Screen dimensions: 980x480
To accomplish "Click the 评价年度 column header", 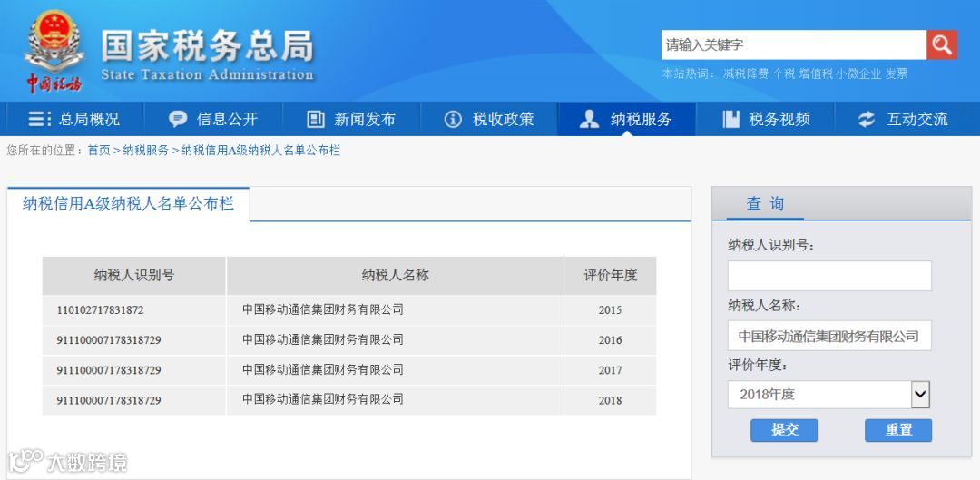I will (x=610, y=276).
